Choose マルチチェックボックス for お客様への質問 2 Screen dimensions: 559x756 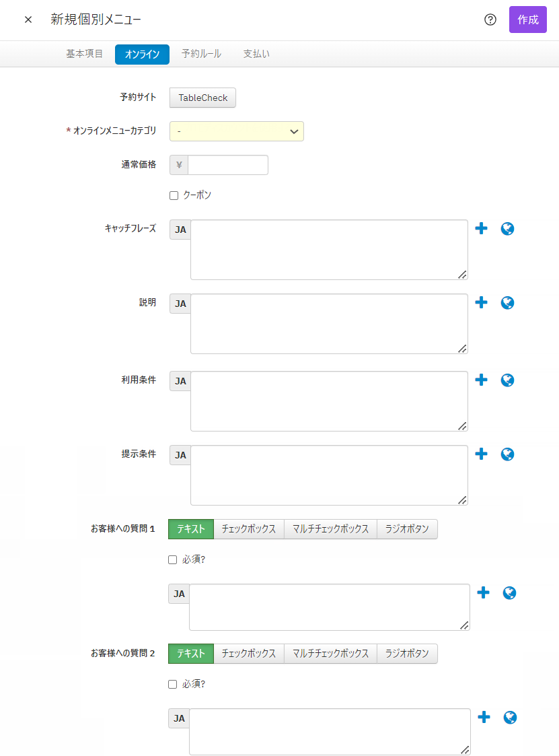[x=330, y=654]
